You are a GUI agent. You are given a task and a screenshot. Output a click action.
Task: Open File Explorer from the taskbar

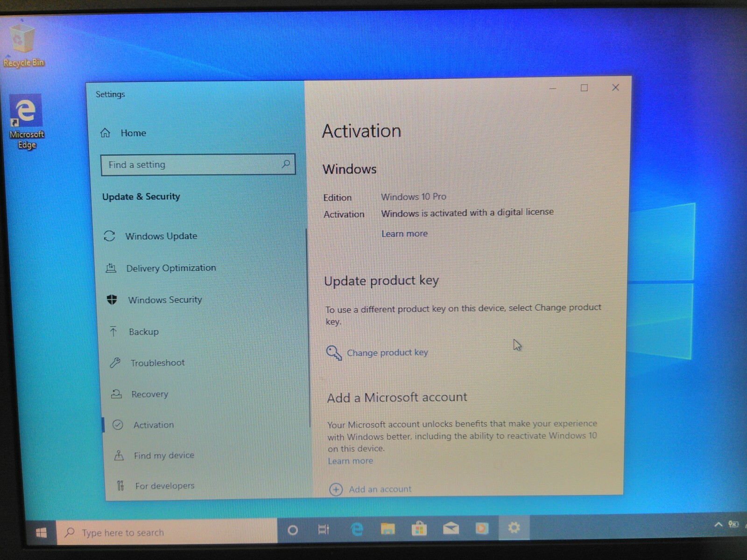[x=388, y=529]
